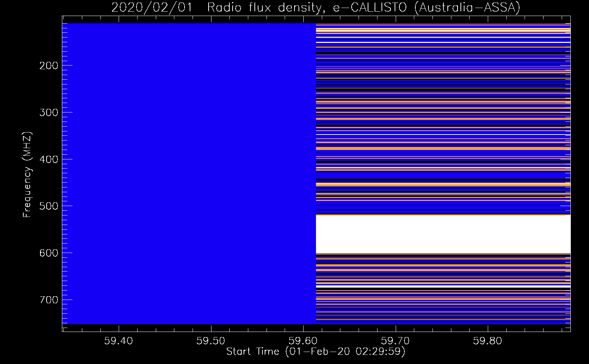Click the 'Start Time (01-Feb-20 02:29:59)' label

pos(316,352)
